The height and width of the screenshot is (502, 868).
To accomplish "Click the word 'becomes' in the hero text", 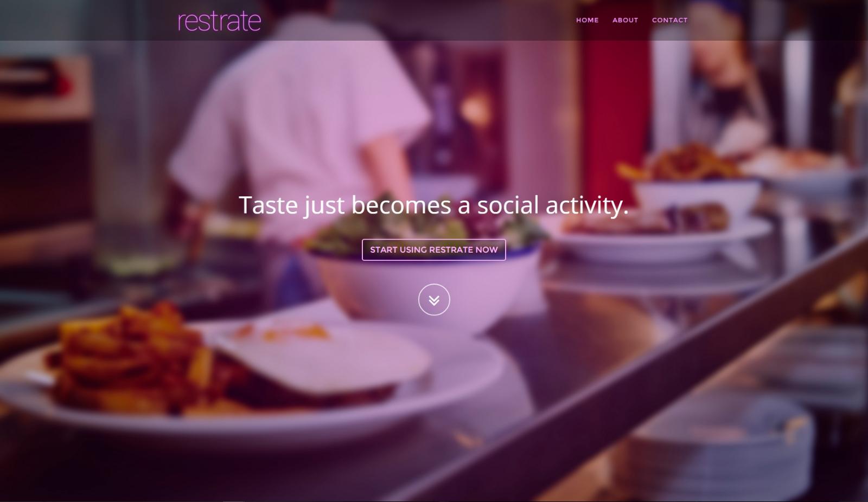I will (401, 205).
